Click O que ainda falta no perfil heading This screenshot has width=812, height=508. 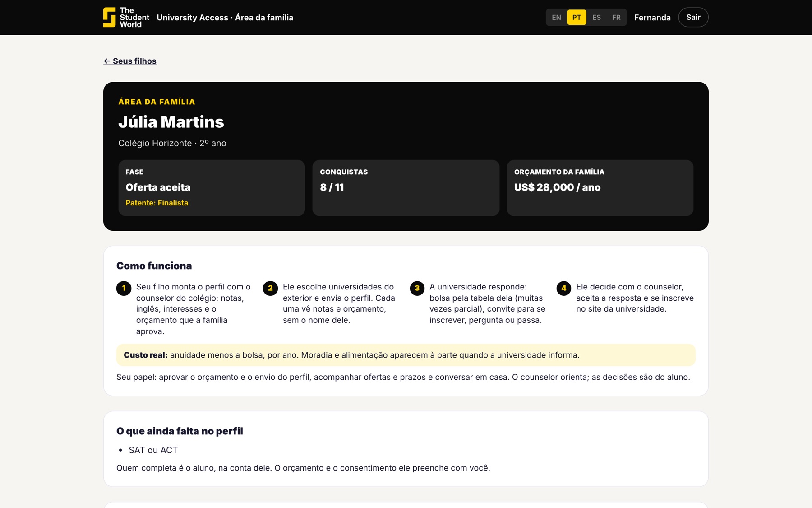[x=180, y=431]
